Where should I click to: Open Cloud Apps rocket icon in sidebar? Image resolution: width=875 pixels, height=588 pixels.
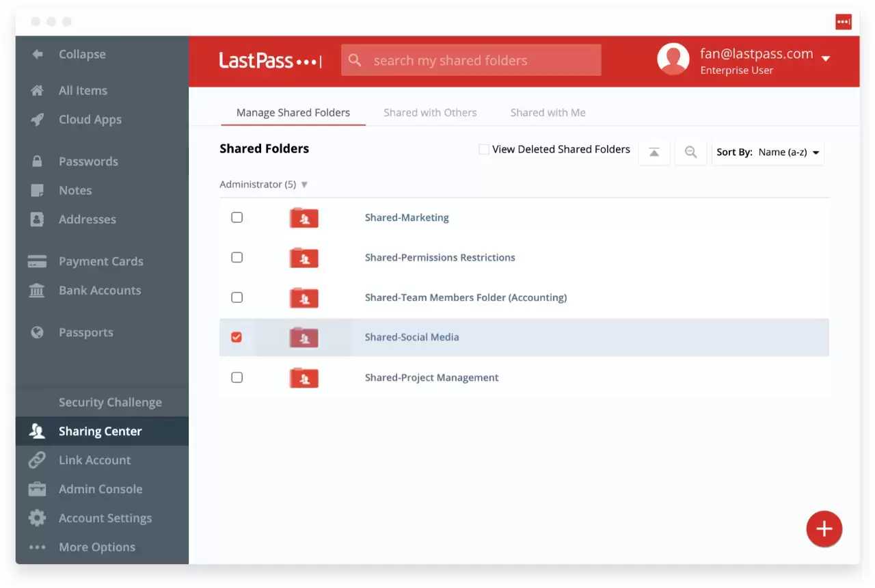point(38,120)
